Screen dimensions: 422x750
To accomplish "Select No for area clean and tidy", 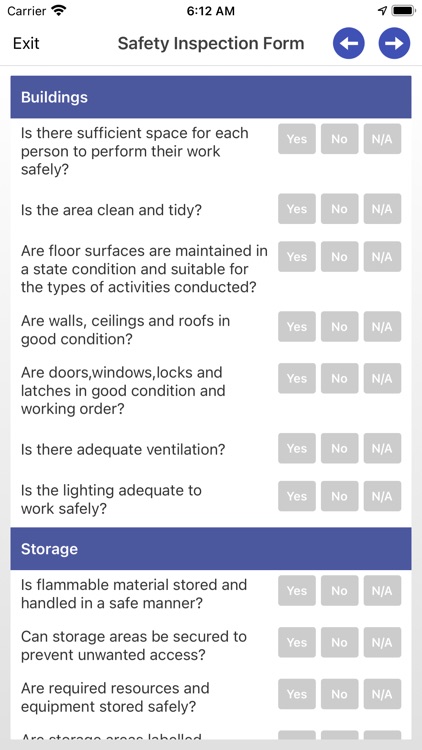I will click(339, 209).
